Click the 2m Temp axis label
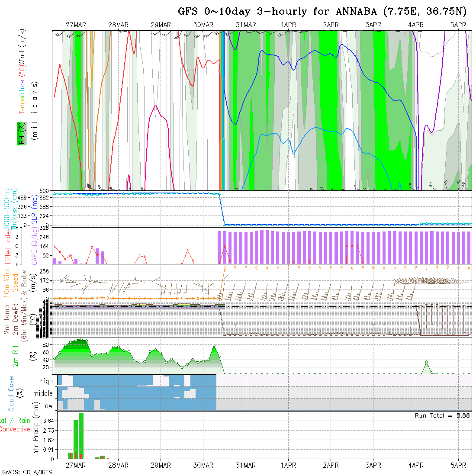The image size is (476, 476). [x=7, y=319]
